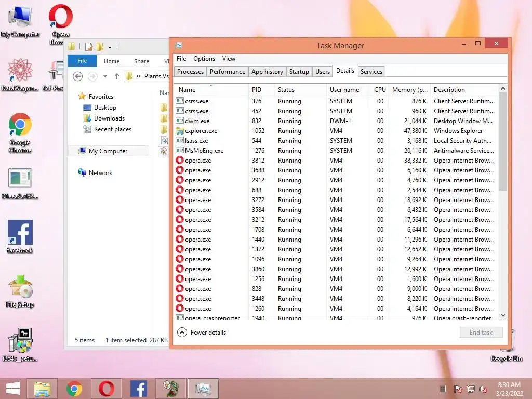Screen dimensions: 532x399
Task: Open the File menu in Task Manager
Action: tap(181, 59)
